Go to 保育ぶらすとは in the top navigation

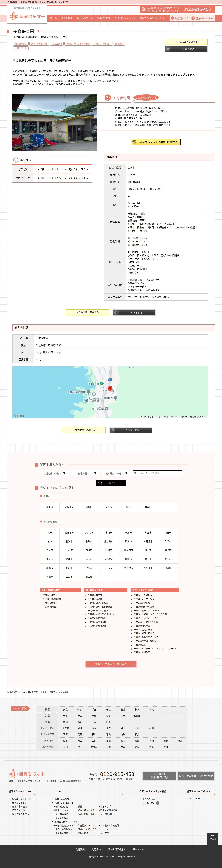tap(85, 18)
